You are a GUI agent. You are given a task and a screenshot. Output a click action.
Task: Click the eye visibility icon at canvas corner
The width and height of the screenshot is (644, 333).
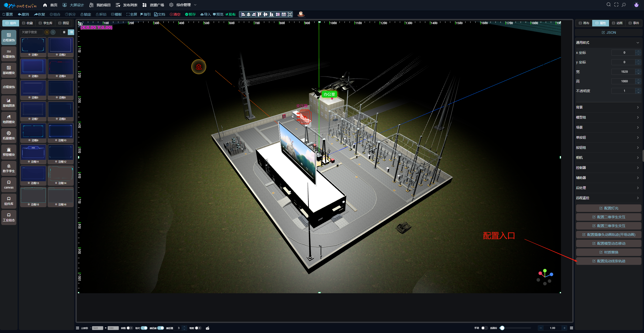[80, 24]
